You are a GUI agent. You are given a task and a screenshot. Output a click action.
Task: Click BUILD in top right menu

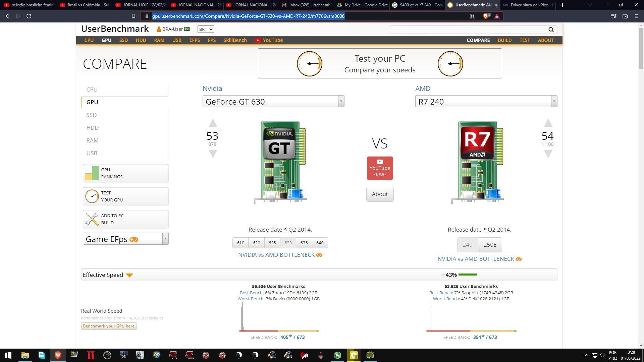click(504, 40)
